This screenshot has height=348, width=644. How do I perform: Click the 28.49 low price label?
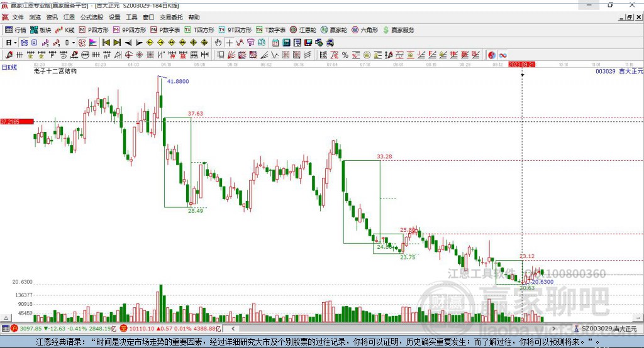coord(196,211)
